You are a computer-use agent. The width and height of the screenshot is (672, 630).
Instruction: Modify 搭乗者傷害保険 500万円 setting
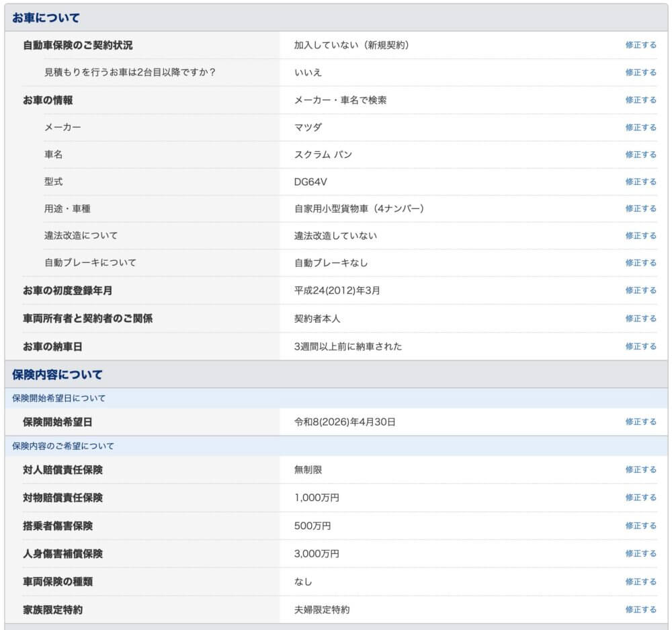pos(640,526)
